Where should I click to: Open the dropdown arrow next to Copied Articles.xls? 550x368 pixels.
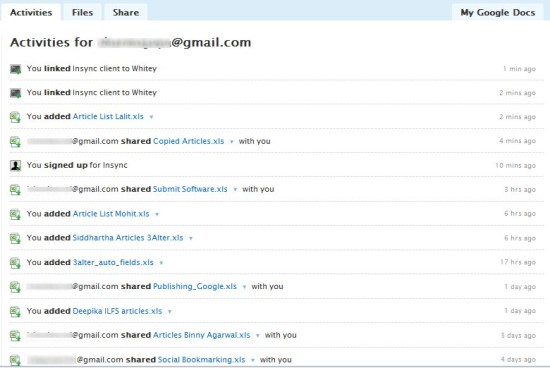(x=232, y=142)
